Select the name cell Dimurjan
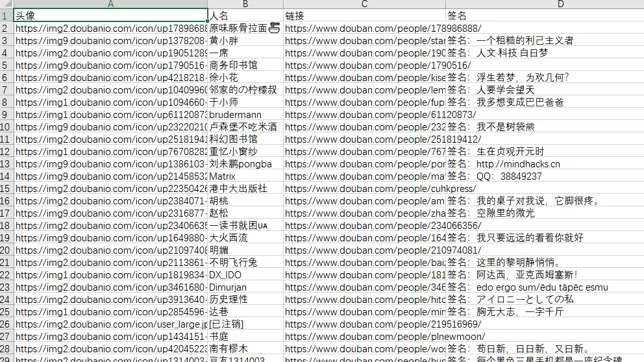This screenshot has width=644, height=362. coord(245,287)
